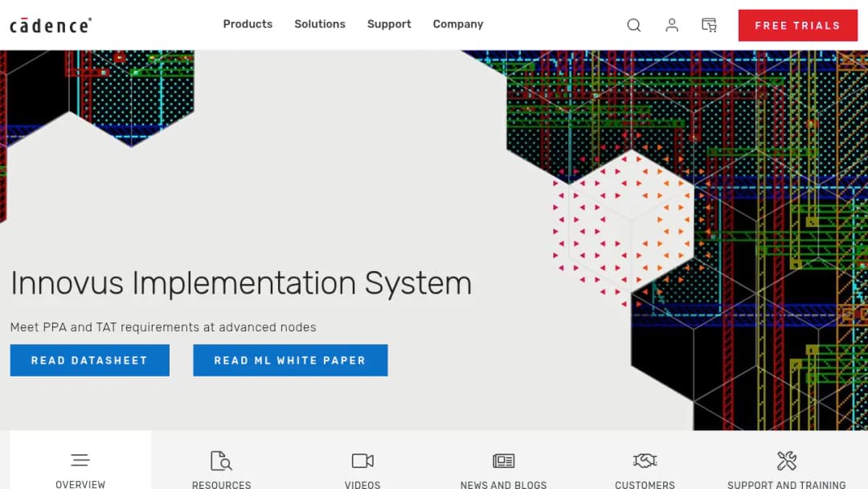Switch to the Videos tab label
This screenshot has width=868, height=489.
click(x=362, y=484)
